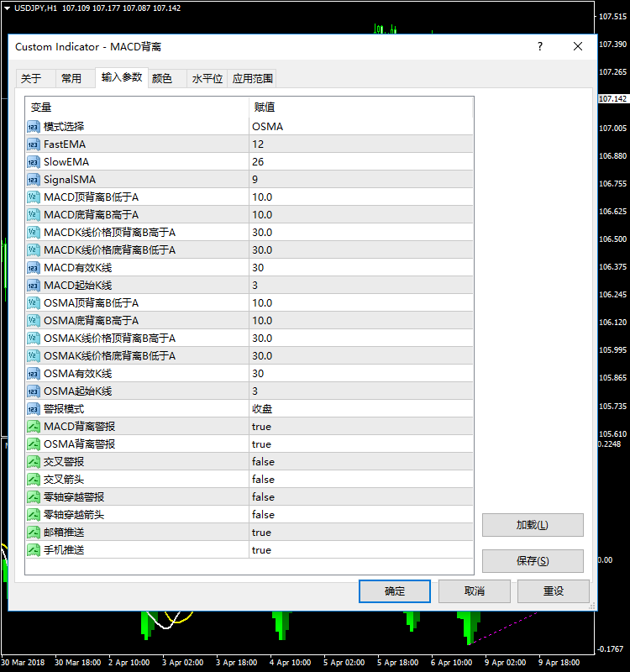Image resolution: width=630 pixels, height=672 pixels.
Task: Click the integer icon beside 警报模式
Action: pyautogui.click(x=34, y=409)
